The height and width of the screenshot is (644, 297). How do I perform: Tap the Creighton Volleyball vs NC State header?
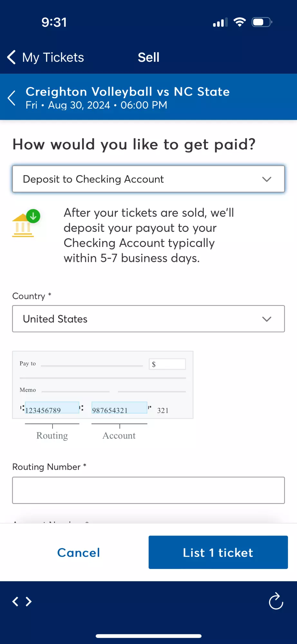128,91
